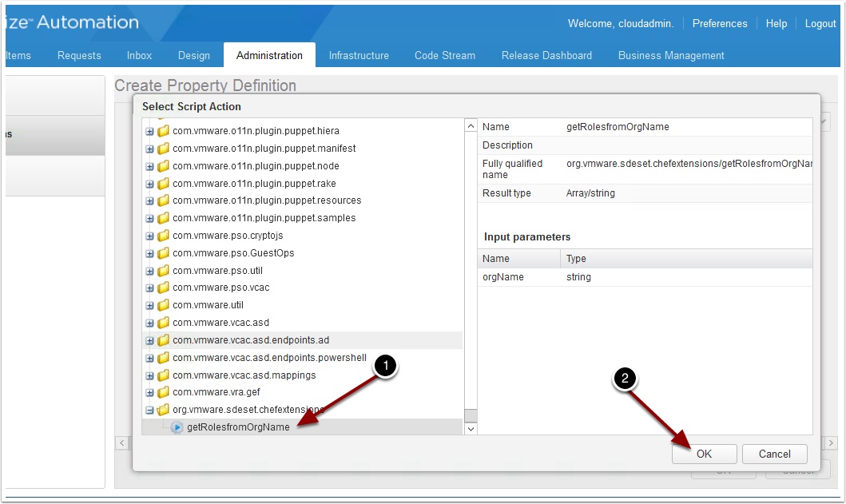Viewport: 846px width, 504px height.
Task: Expand the com.vmware.pso.cryptojs node
Action: click(x=149, y=236)
